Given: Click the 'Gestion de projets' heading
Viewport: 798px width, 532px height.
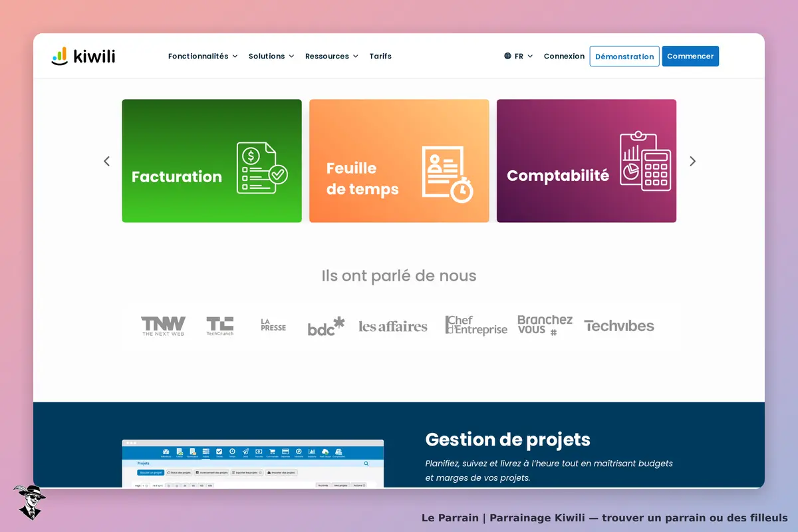Looking at the screenshot, I should coord(507,440).
